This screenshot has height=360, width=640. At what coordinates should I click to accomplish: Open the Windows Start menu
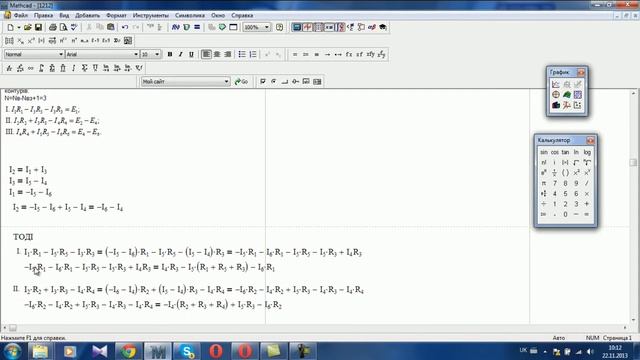(12, 351)
